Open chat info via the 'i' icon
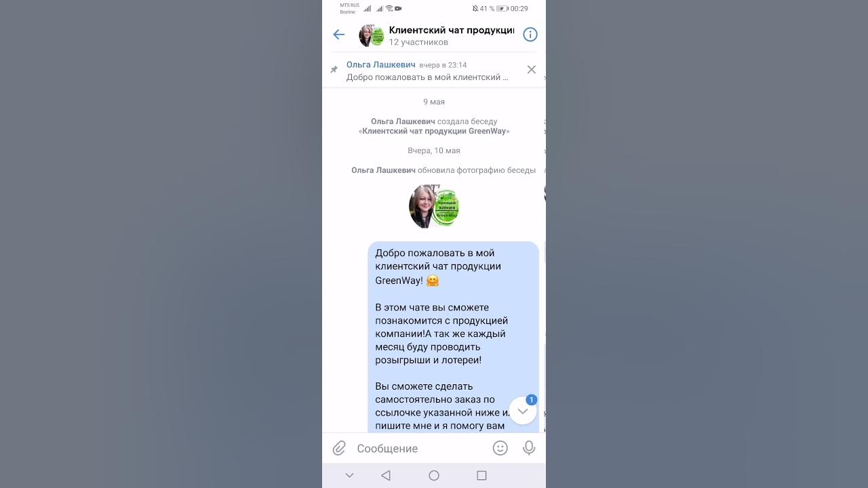Image resolution: width=868 pixels, height=488 pixels. pyautogui.click(x=530, y=35)
